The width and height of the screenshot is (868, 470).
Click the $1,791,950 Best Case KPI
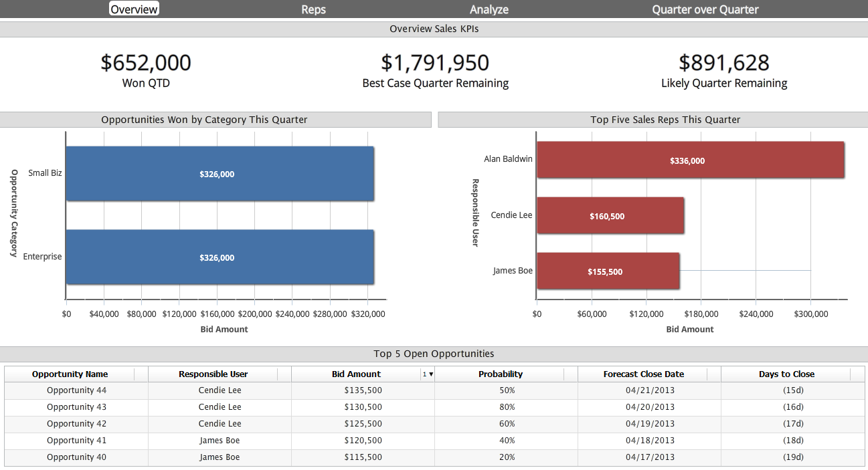[x=435, y=63]
